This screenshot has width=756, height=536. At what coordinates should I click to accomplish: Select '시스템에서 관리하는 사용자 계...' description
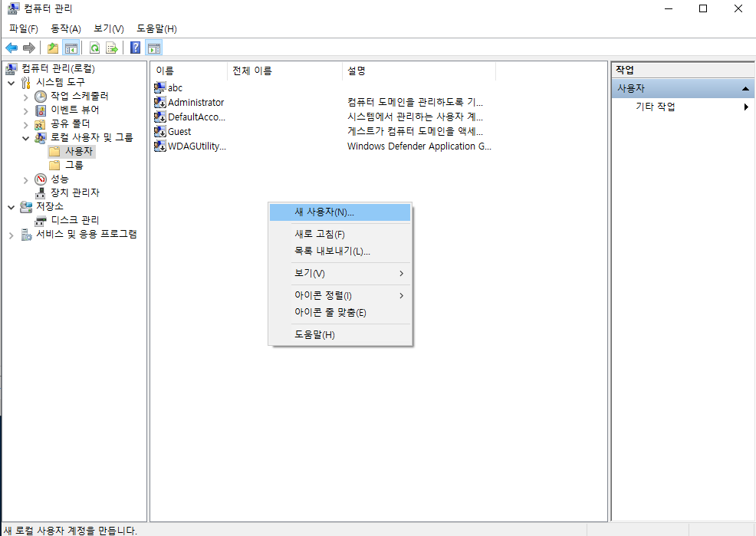[415, 117]
